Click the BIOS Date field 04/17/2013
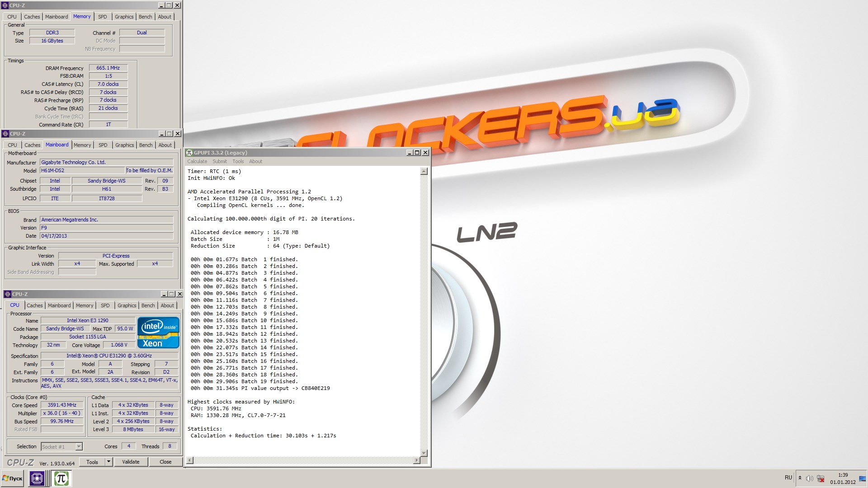Screen dimensions: 868x488 107,236
